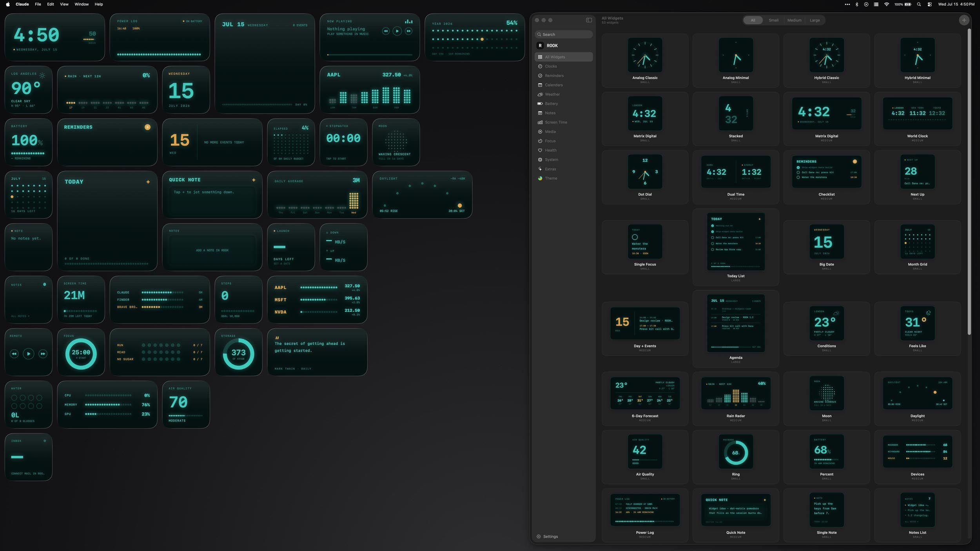Select All Widgets in the sidebar
The image size is (980, 551).
[x=563, y=57]
